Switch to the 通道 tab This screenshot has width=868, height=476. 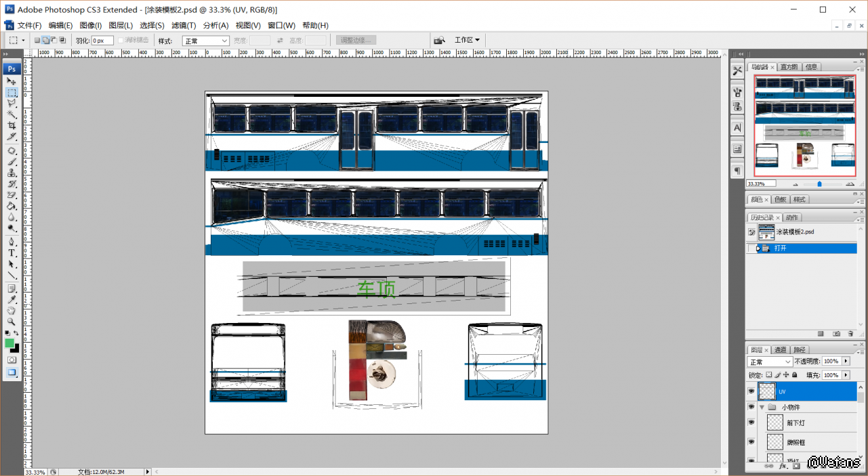pos(781,349)
